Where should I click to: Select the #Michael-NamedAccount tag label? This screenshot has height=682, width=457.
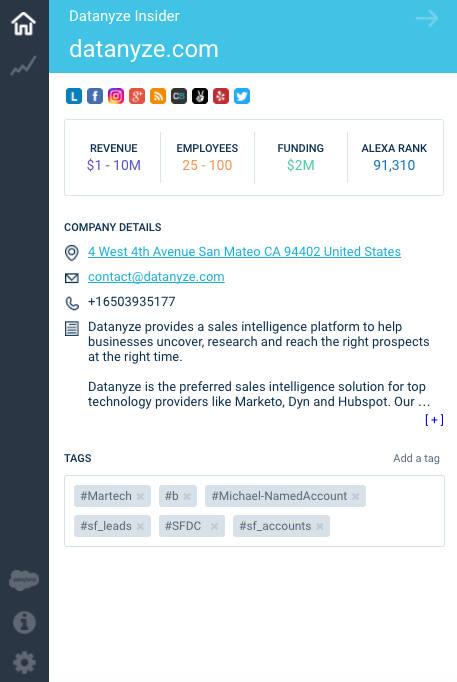tap(279, 496)
